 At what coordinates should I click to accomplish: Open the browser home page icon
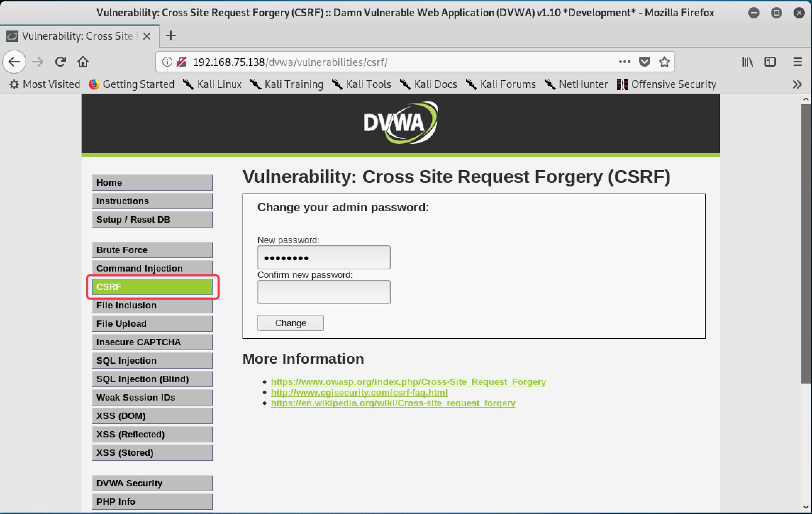click(83, 62)
